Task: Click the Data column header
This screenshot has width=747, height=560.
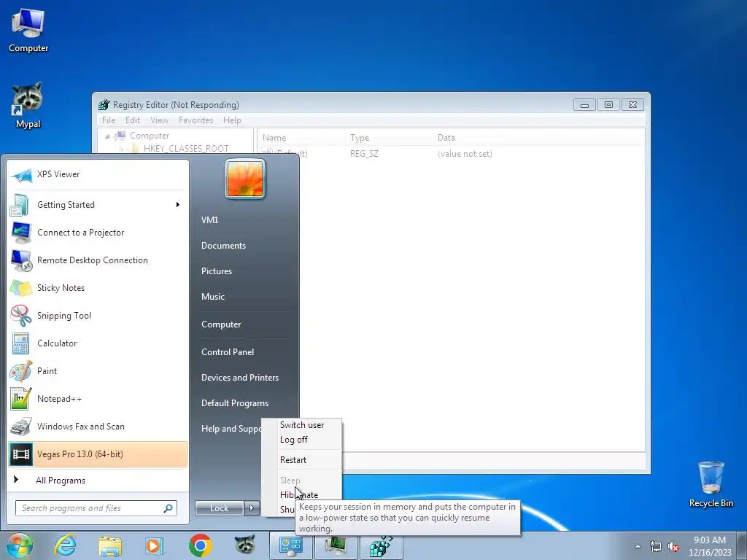Action: [x=446, y=138]
